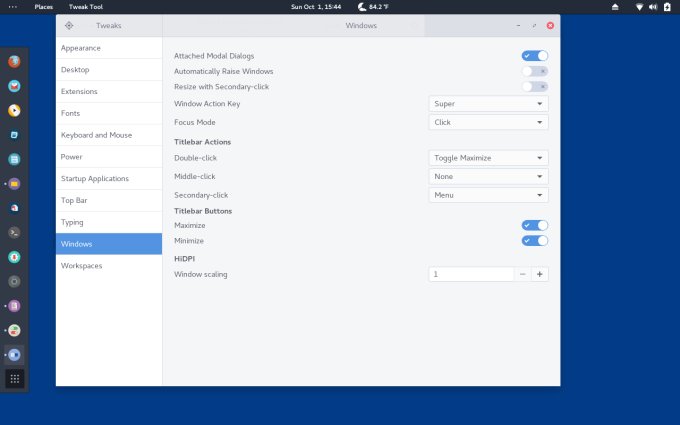Click the 'Windows' header bar title
This screenshot has height=425, width=680.
point(361,26)
